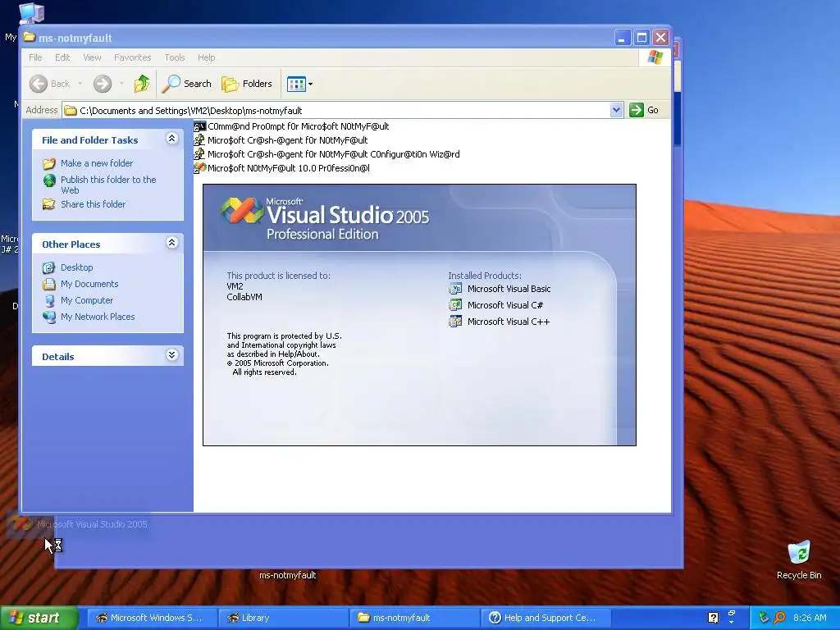Click Publish this folder to the Web

[108, 185]
